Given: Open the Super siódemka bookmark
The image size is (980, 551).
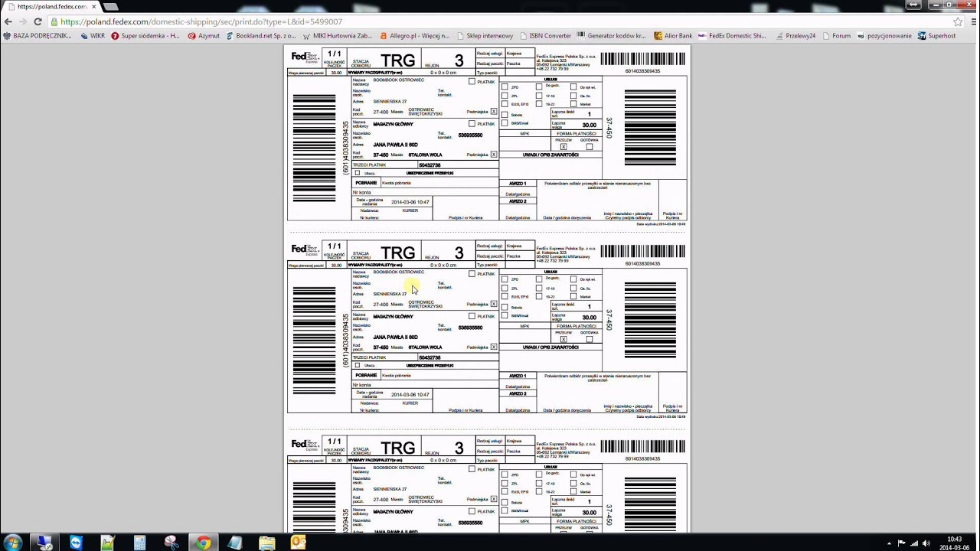Looking at the screenshot, I should 145,35.
